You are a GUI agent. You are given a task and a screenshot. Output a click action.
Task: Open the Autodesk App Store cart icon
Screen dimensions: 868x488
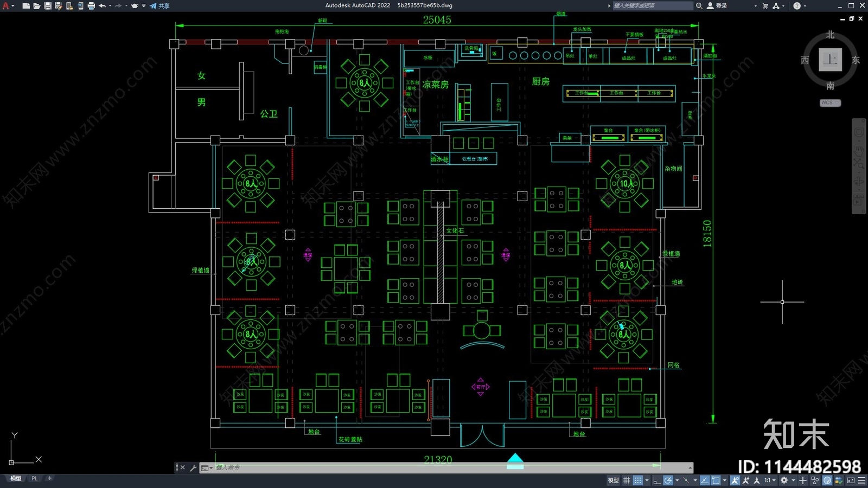pyautogui.click(x=765, y=6)
